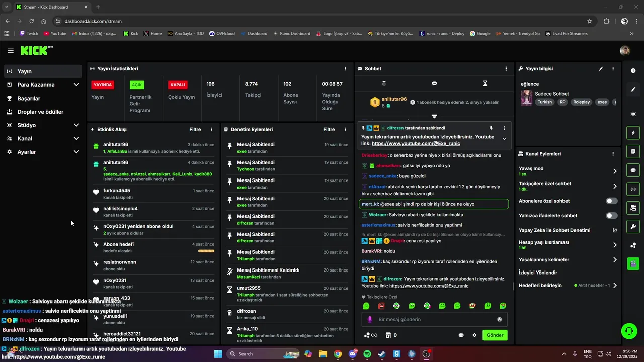This screenshot has height=362, width=644.
Task: Toggle document widget icon in right sidebar
Action: pos(633,151)
